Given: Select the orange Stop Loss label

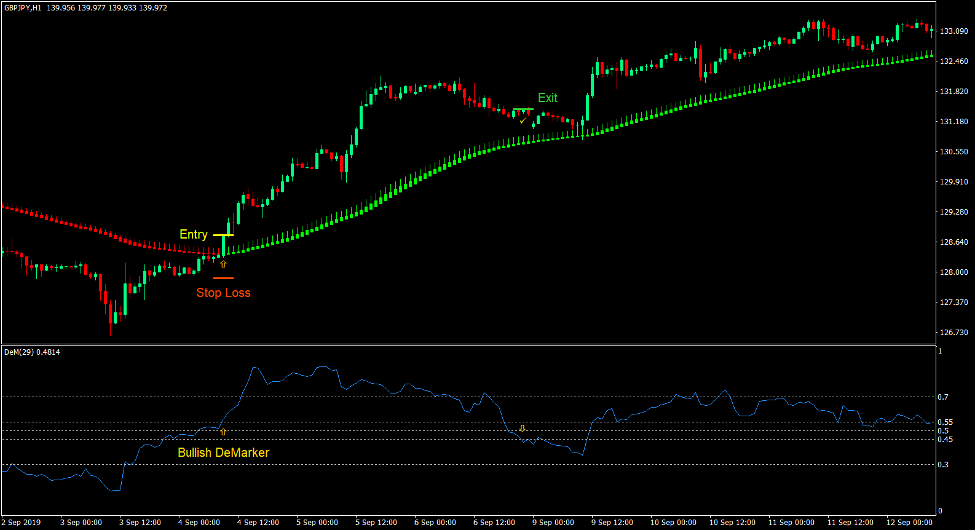Looking at the screenshot, I should (x=223, y=293).
